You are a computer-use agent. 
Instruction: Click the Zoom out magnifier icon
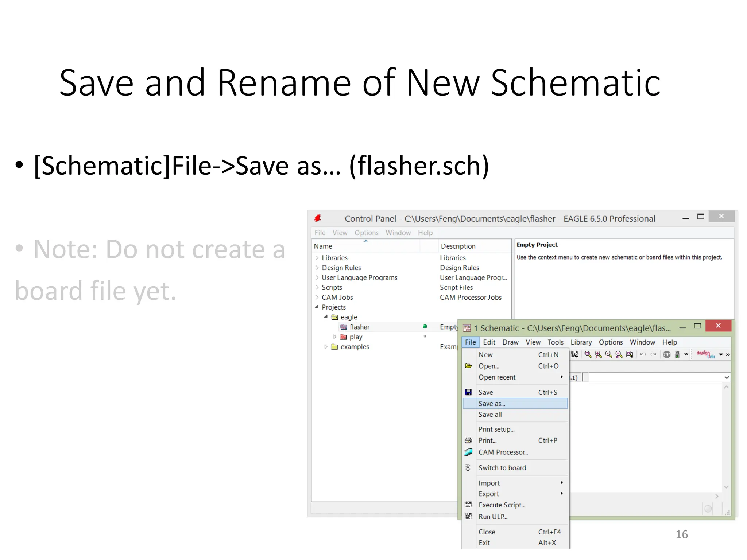608,354
